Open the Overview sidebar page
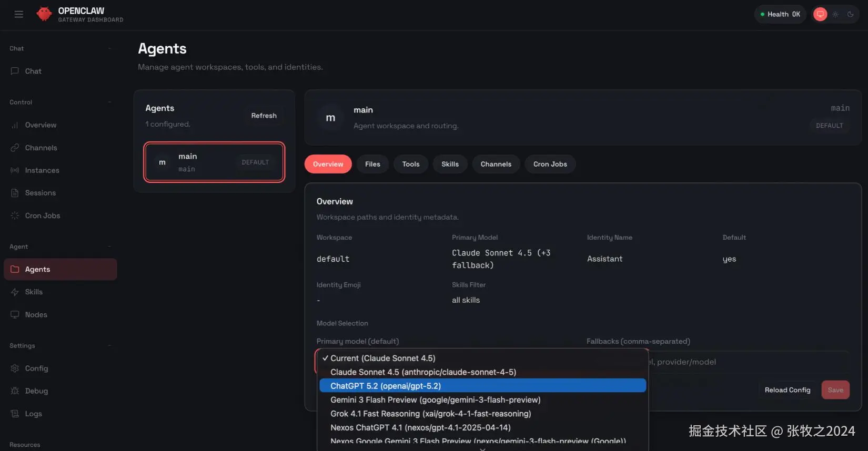868x451 pixels. (x=60, y=125)
